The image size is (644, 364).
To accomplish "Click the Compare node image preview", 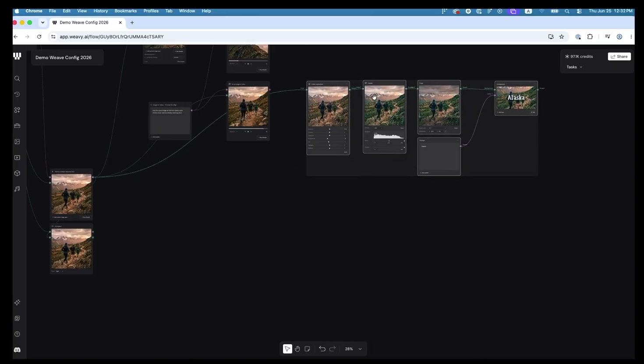I will point(71,249).
